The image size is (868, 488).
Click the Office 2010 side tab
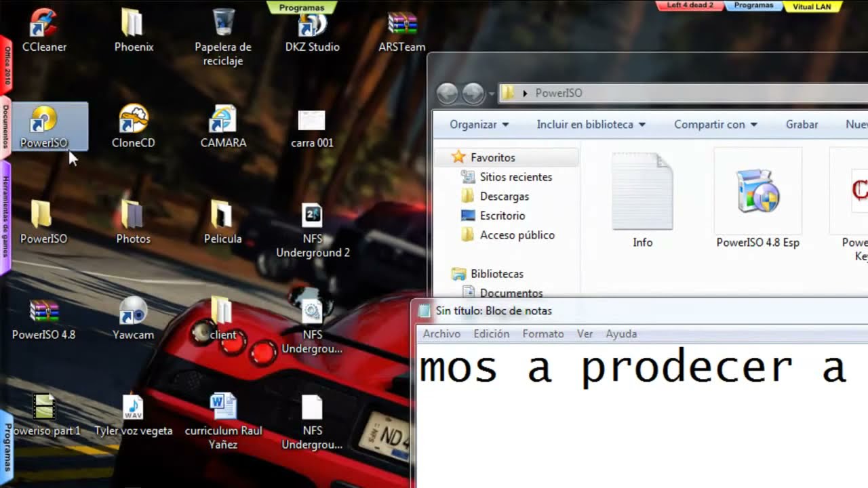[x=6, y=66]
